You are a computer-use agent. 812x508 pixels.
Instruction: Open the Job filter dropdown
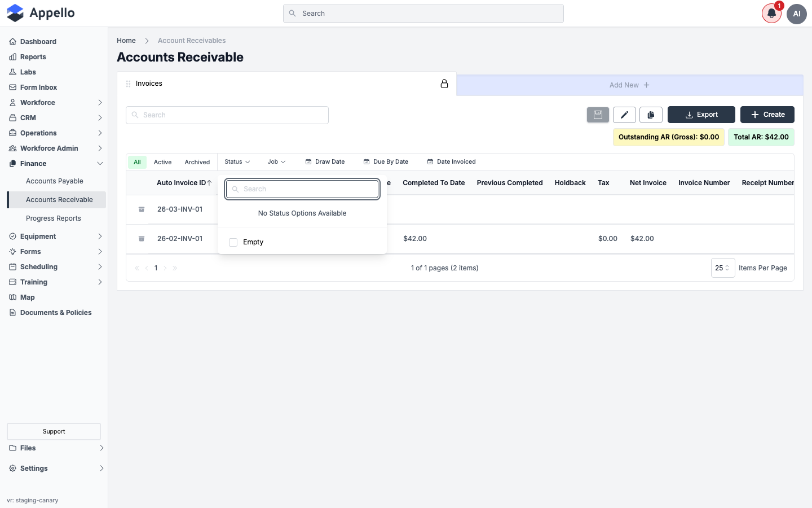276,162
